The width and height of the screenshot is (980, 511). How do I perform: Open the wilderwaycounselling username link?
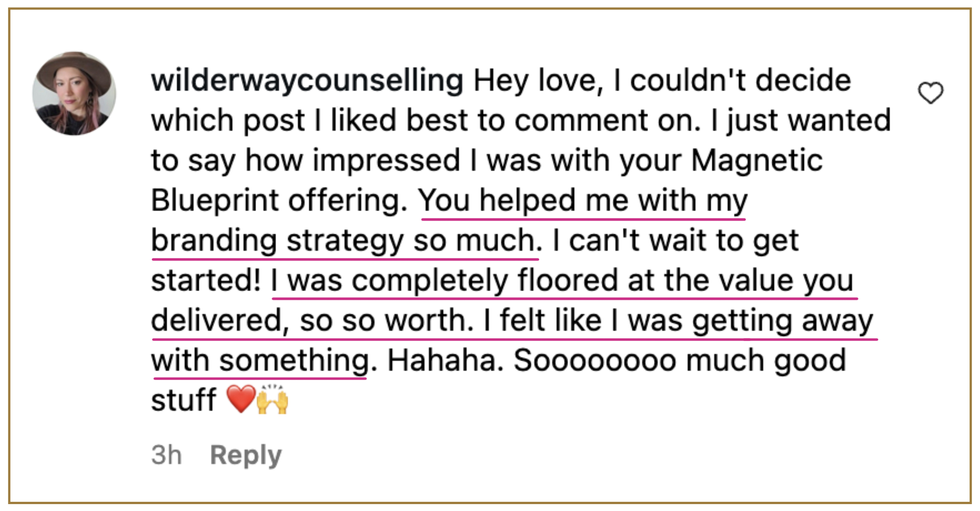tap(307, 81)
